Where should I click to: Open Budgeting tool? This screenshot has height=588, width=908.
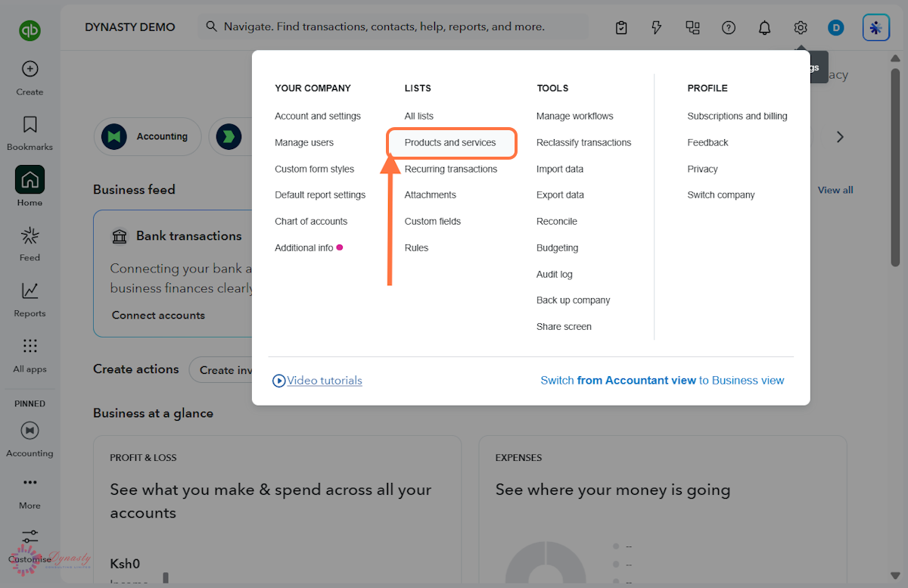click(557, 247)
